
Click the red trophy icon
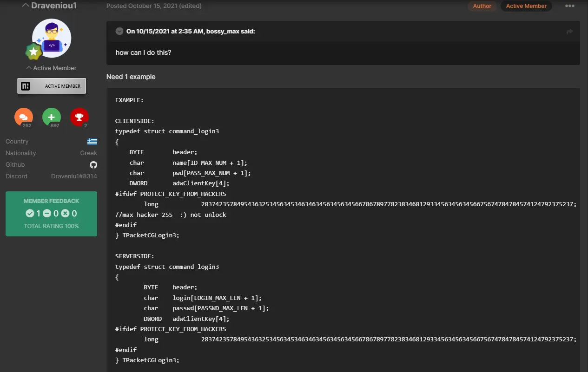79,117
